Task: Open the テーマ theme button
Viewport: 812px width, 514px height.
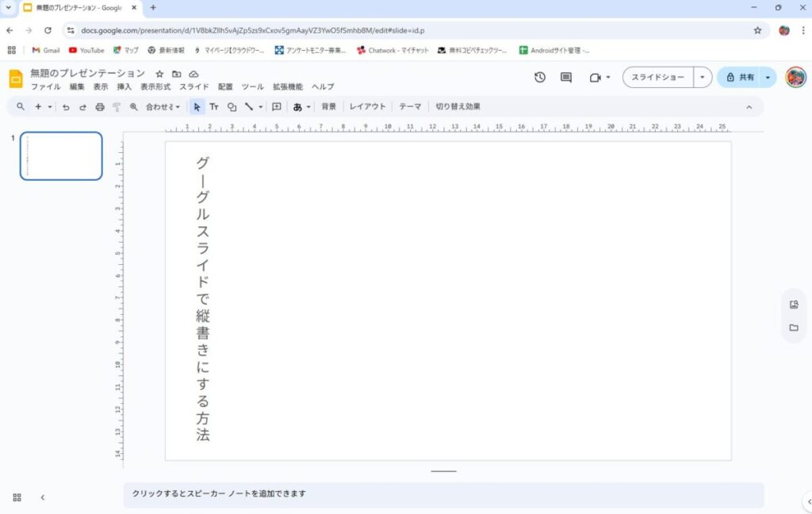Action: tap(410, 107)
